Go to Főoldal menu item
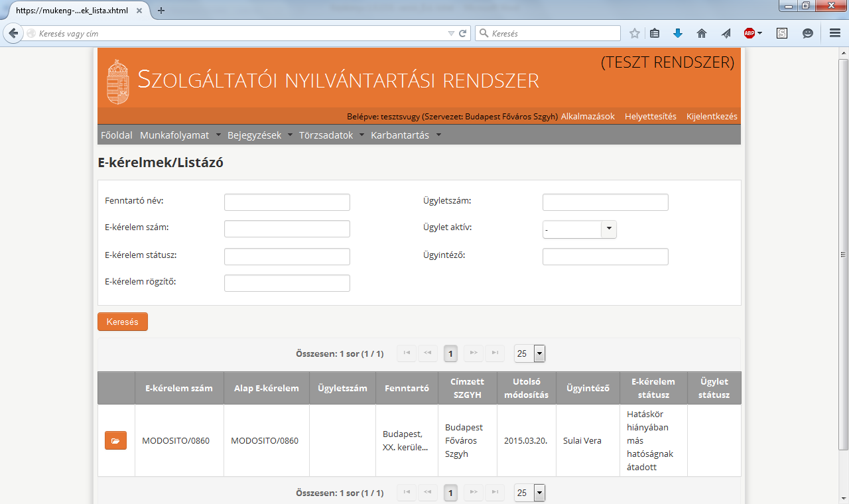849x504 pixels. [117, 135]
